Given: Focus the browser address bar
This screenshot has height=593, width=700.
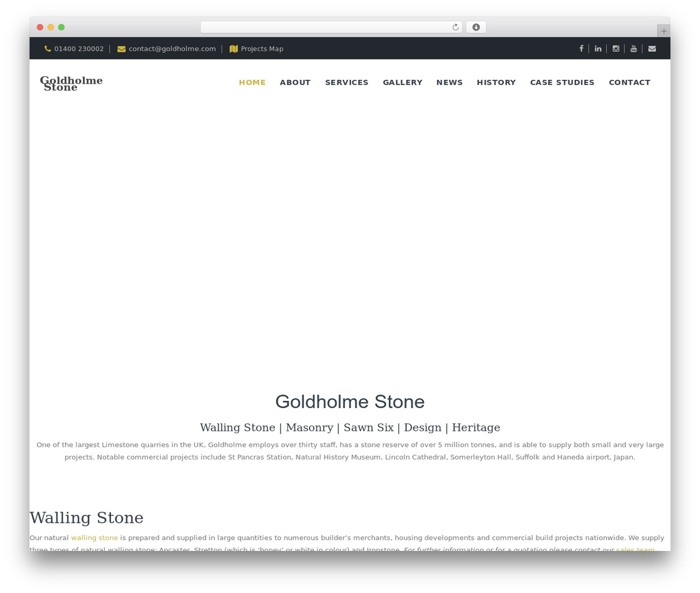Looking at the screenshot, I should 331,27.
